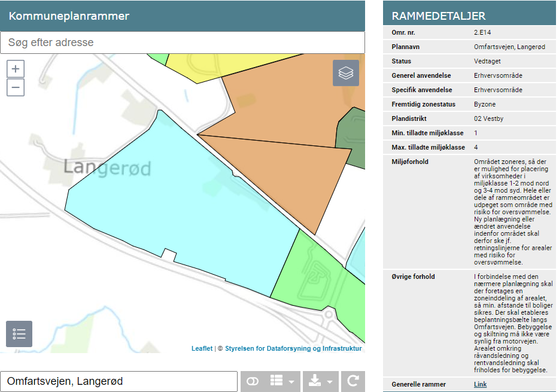Zoom in on the map
Screen dimensions: 559x392
coord(16,69)
